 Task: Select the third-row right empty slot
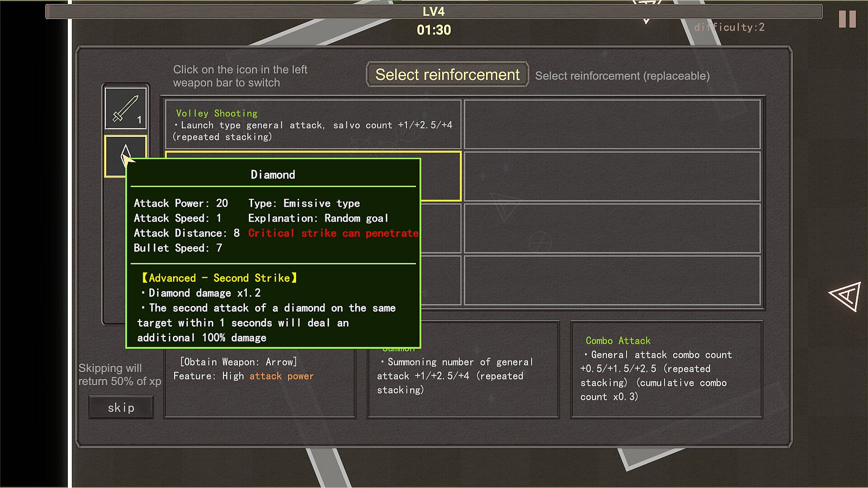(612, 228)
